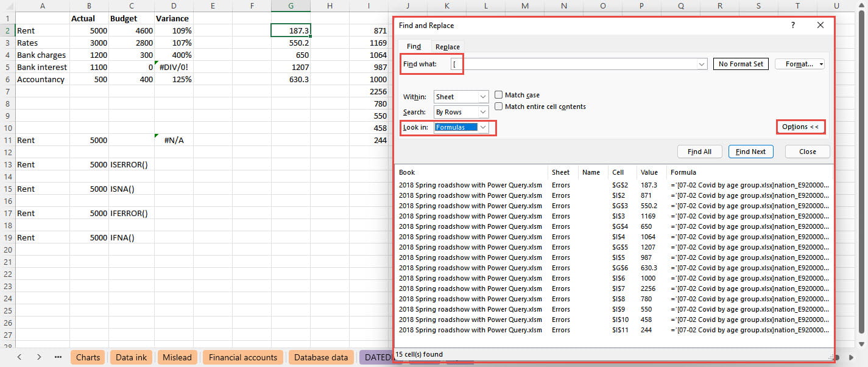This screenshot has height=367, width=868.
Task: Switch to the Replace tab
Action: [448, 47]
